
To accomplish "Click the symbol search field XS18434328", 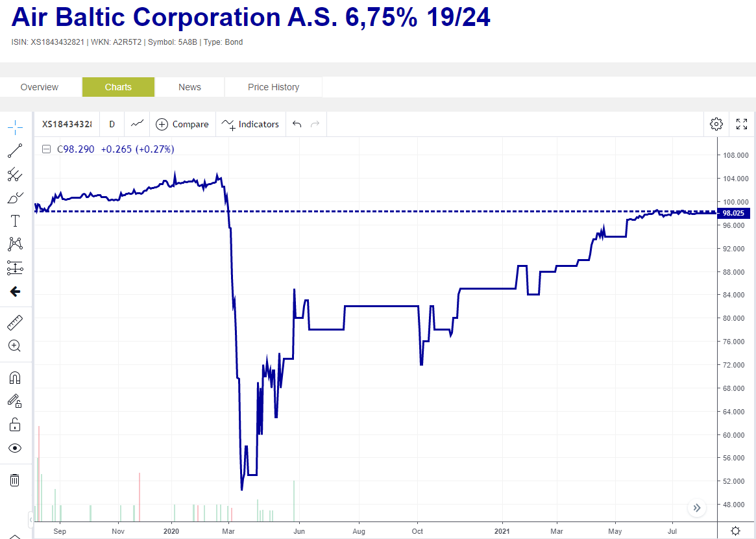I will point(67,124).
